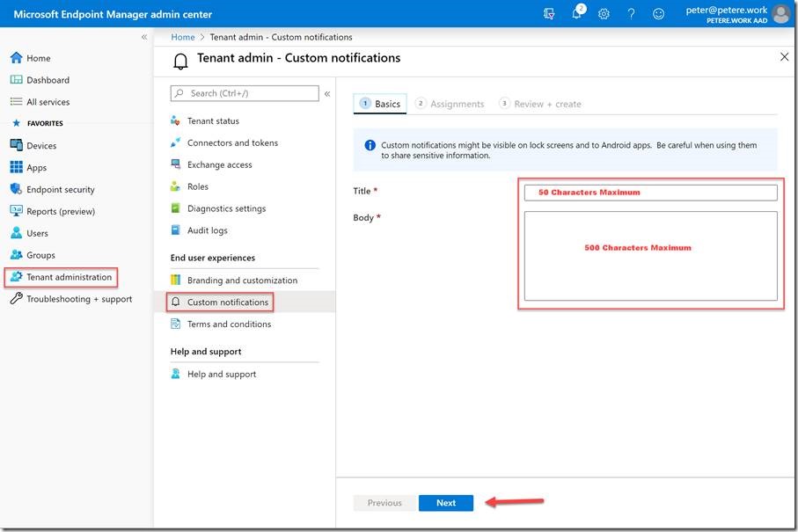Click the user account avatar
The width and height of the screenshot is (798, 532).
point(780,14)
